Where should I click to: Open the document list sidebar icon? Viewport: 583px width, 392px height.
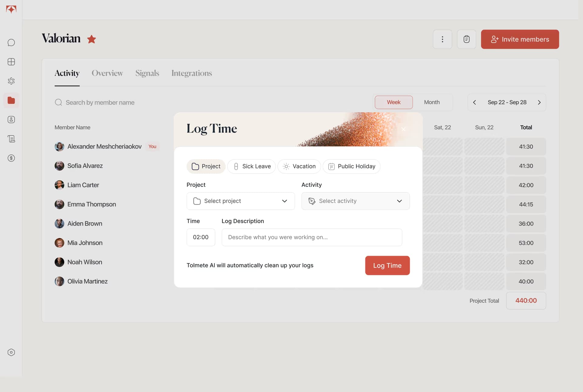point(11,139)
